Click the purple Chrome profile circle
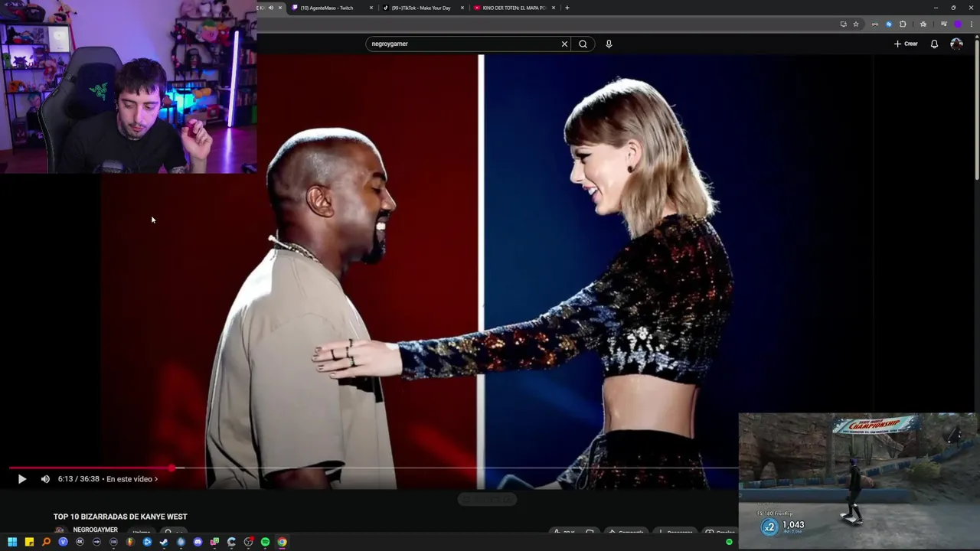The width and height of the screenshot is (980, 551). tap(958, 24)
